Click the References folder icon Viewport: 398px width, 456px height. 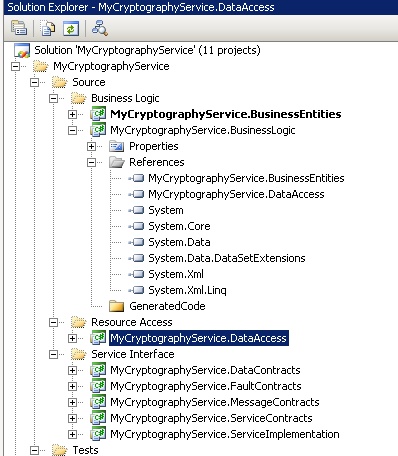(x=117, y=162)
